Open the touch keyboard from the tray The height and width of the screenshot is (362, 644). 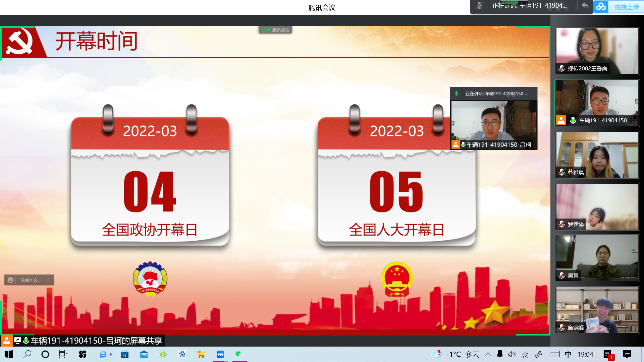[554, 354]
